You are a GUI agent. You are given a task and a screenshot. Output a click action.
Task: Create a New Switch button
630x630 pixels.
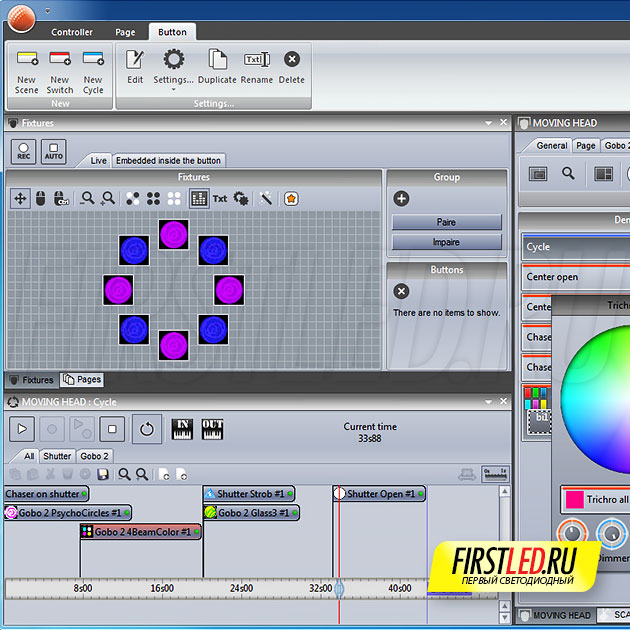click(60, 60)
